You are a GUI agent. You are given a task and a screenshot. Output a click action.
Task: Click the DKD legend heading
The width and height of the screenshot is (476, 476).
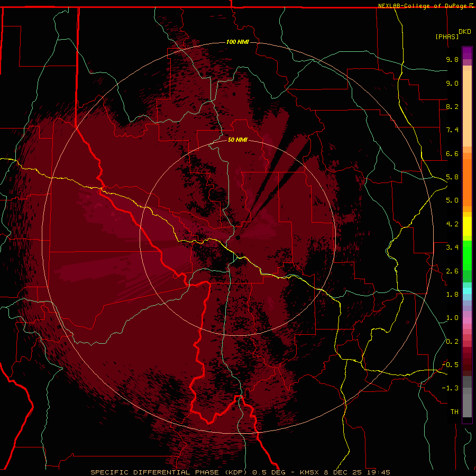click(x=465, y=32)
